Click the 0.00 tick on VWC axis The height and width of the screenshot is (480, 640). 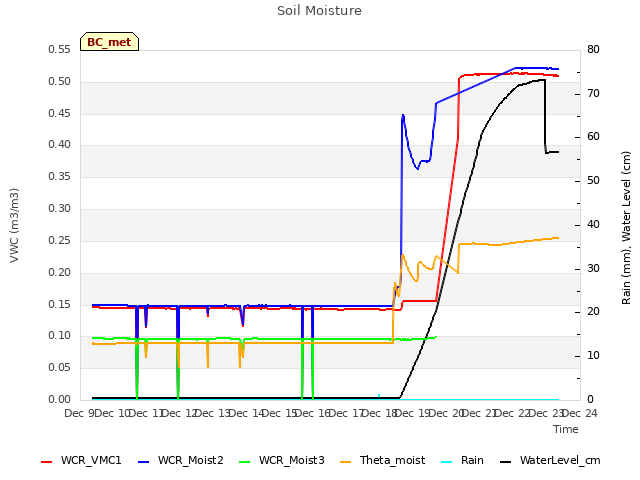pos(60,399)
